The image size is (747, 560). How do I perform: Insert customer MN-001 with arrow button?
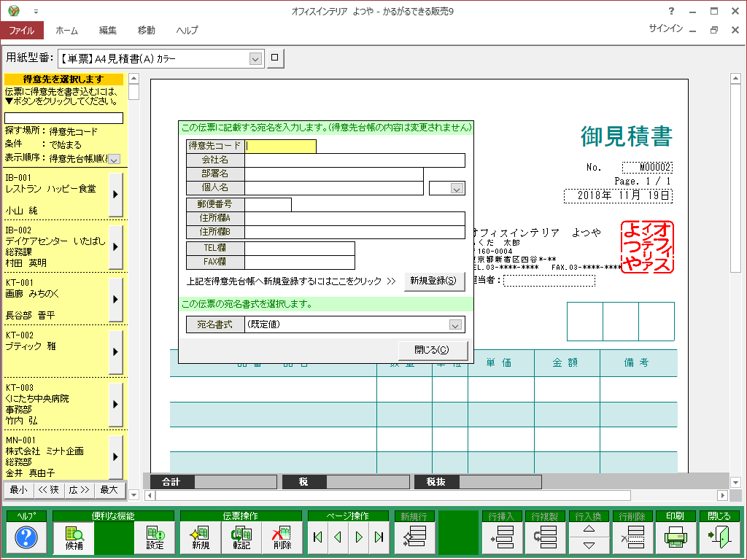coord(115,456)
